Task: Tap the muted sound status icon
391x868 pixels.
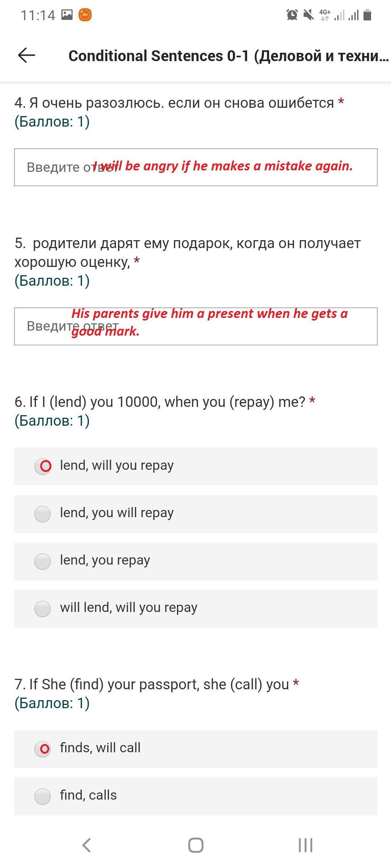Action: [309, 15]
